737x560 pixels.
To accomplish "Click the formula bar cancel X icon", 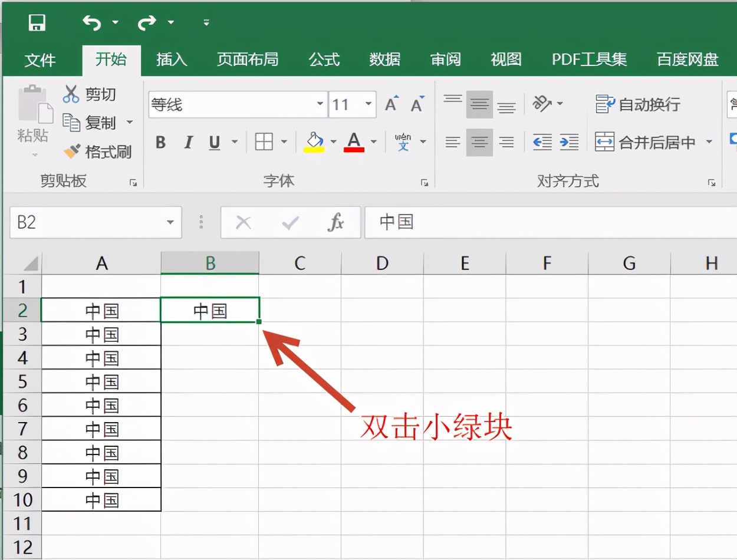I will pyautogui.click(x=243, y=222).
